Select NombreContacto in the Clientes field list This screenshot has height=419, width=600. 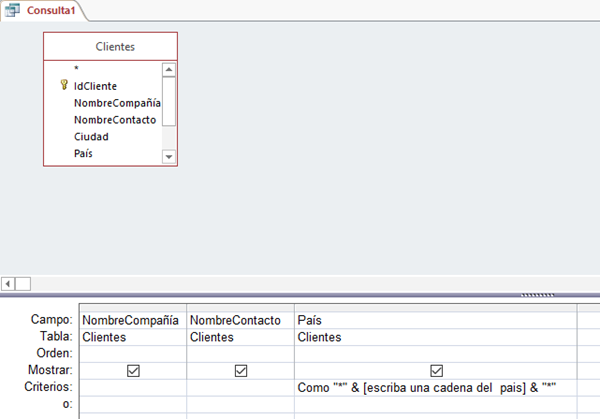pyautogui.click(x=115, y=120)
